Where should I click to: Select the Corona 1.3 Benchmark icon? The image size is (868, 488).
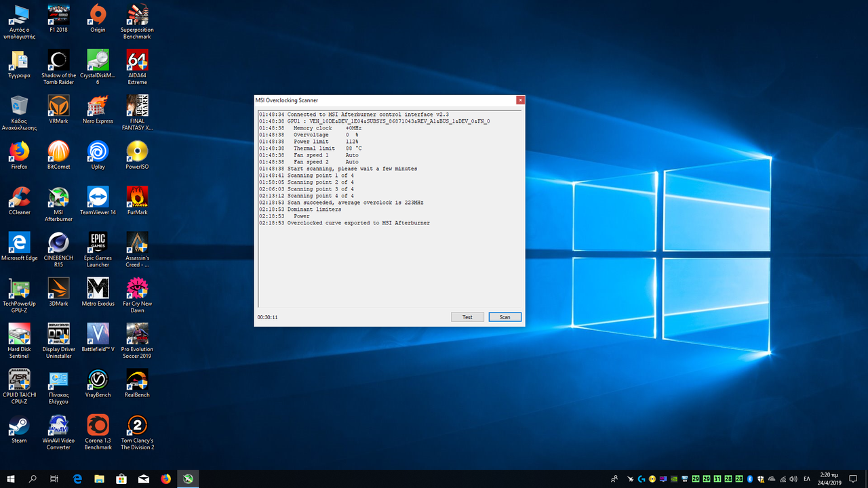[98, 432]
